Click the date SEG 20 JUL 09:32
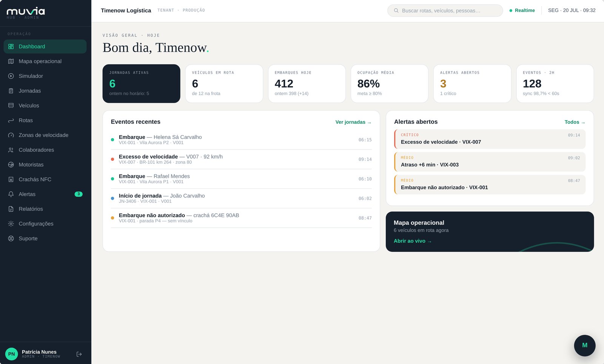604x364 pixels. coord(572,11)
